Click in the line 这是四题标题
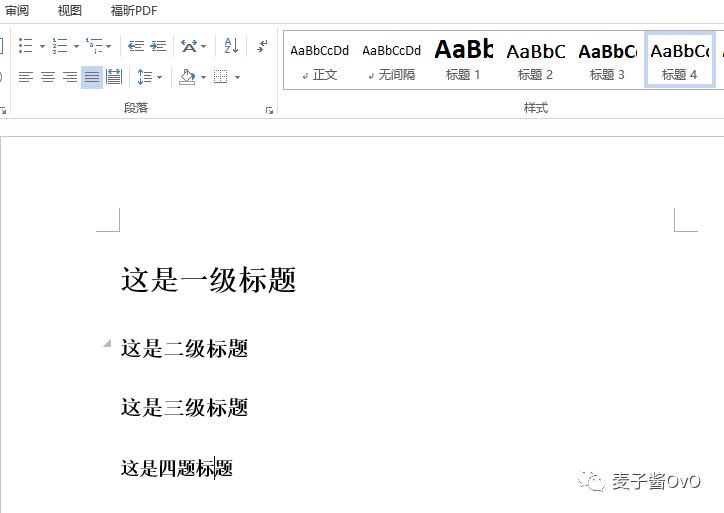 tap(177, 468)
